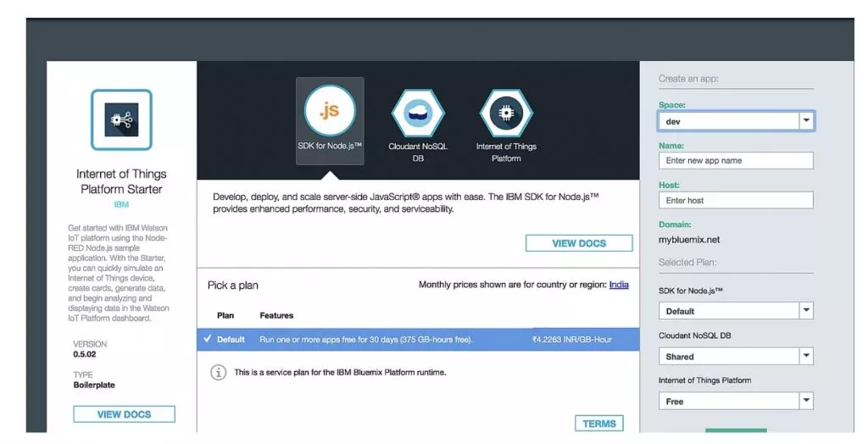This screenshot has height=444, width=868.
Task: Click the Create an app heading
Action: pyautogui.click(x=688, y=79)
